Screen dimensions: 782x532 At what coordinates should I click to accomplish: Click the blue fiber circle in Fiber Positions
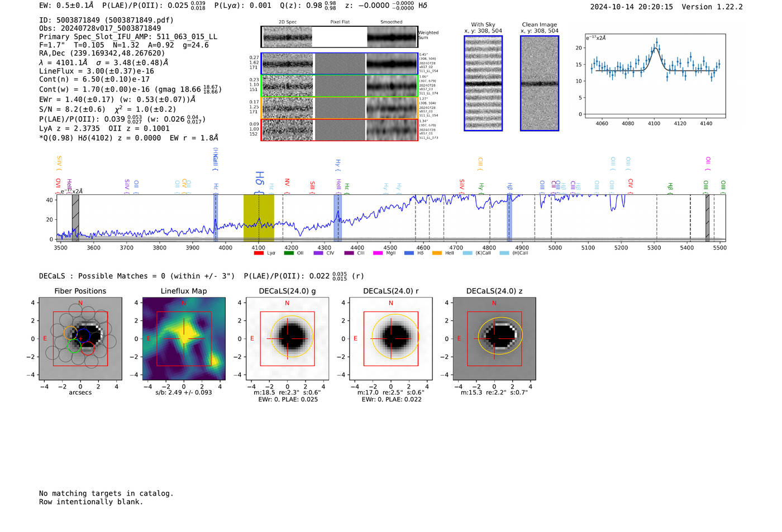click(x=83, y=336)
